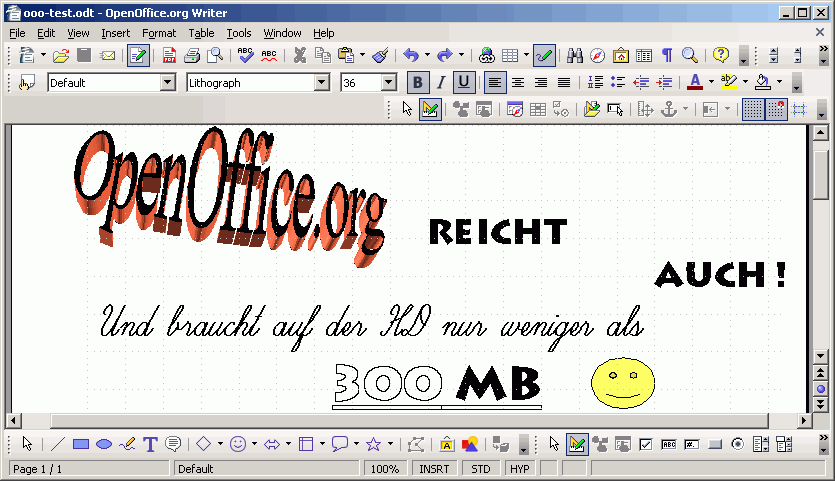Toggle Italic formatting
Image resolution: width=835 pixels, height=481 pixels.
(x=441, y=83)
